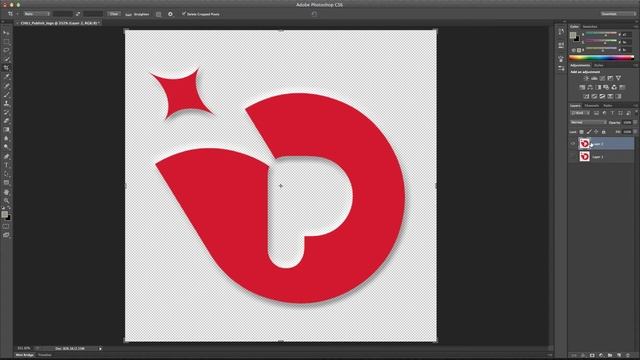
Task: Open the Normal blend mode dropdown
Action: coord(588,122)
